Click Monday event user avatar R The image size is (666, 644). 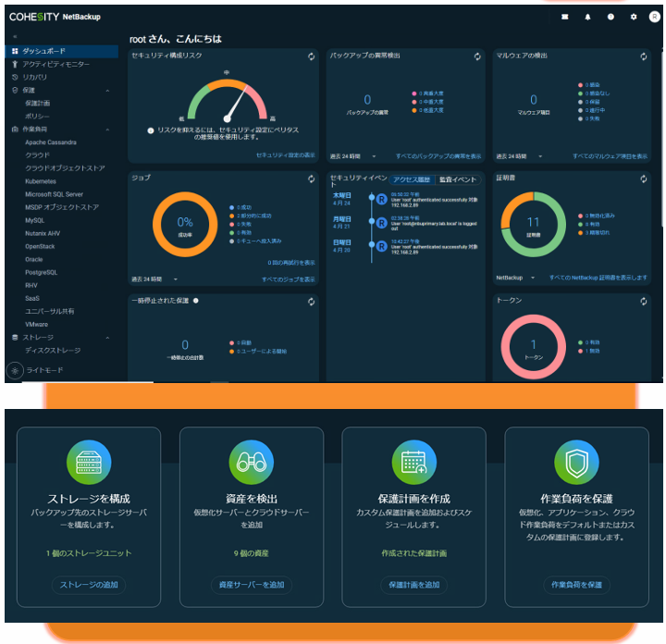click(x=381, y=223)
